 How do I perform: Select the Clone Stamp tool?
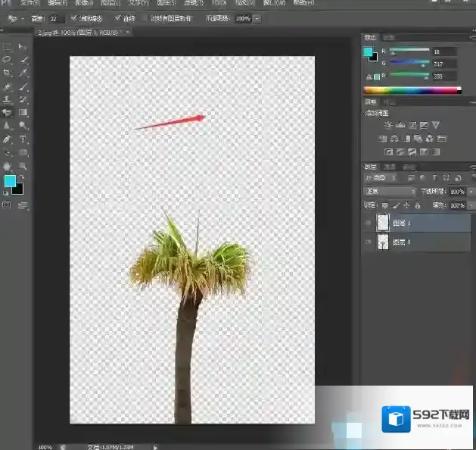click(7, 99)
